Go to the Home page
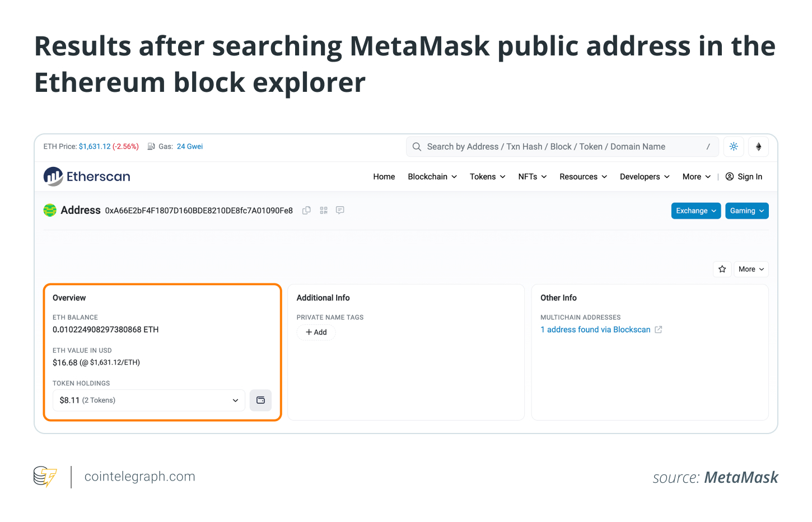 [384, 177]
